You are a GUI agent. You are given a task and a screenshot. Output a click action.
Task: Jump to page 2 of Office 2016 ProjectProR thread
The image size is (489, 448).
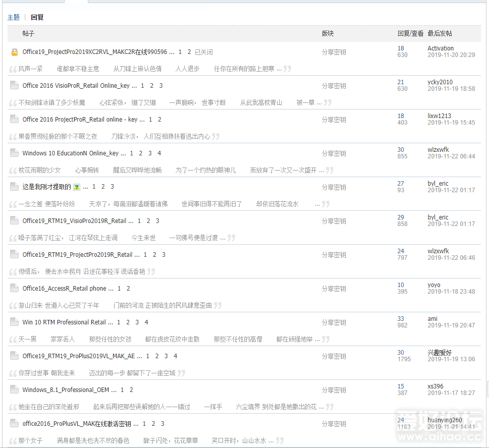click(159, 119)
